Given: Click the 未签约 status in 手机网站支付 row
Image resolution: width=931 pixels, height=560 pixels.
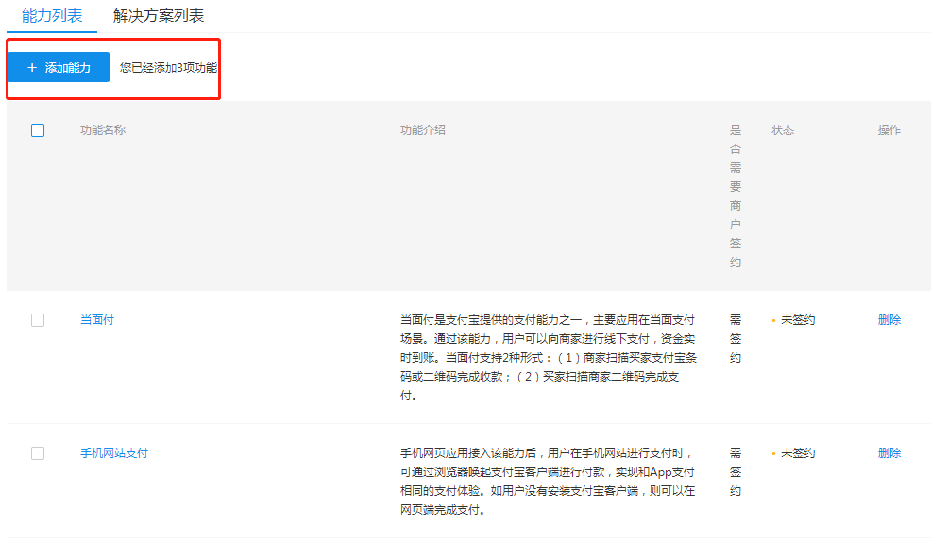Looking at the screenshot, I should point(798,452).
